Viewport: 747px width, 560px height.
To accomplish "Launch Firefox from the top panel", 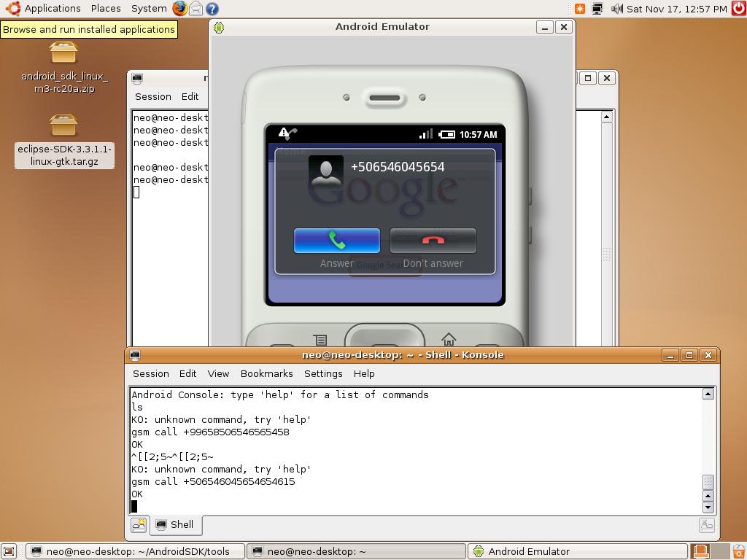I will point(179,9).
